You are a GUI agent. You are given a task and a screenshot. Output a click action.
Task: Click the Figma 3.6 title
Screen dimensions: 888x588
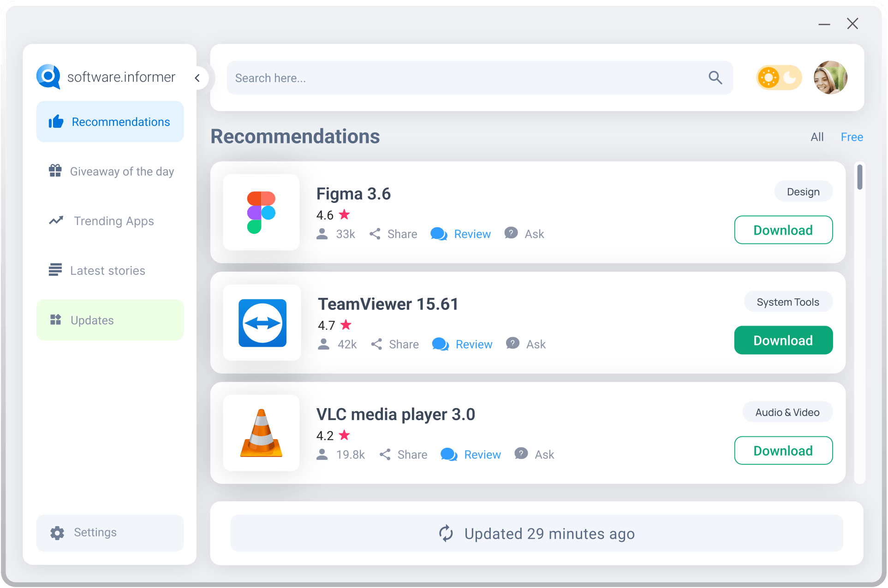coord(353,194)
